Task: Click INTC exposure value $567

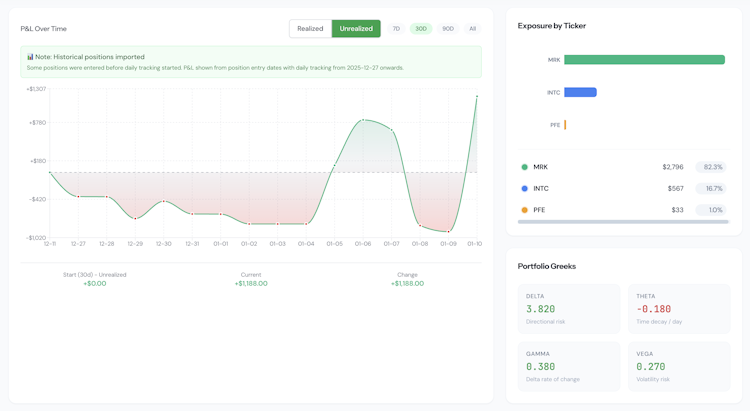Action: [x=676, y=189]
